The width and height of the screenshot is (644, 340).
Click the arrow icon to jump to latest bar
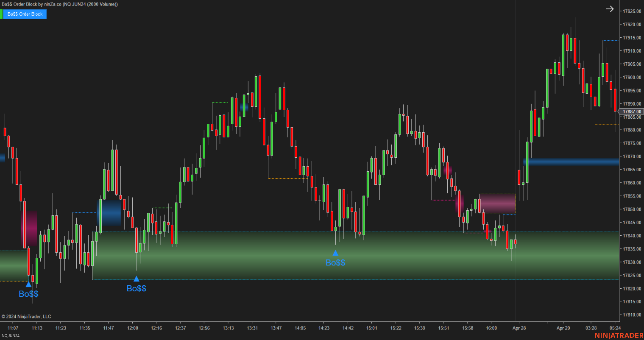tap(610, 8)
